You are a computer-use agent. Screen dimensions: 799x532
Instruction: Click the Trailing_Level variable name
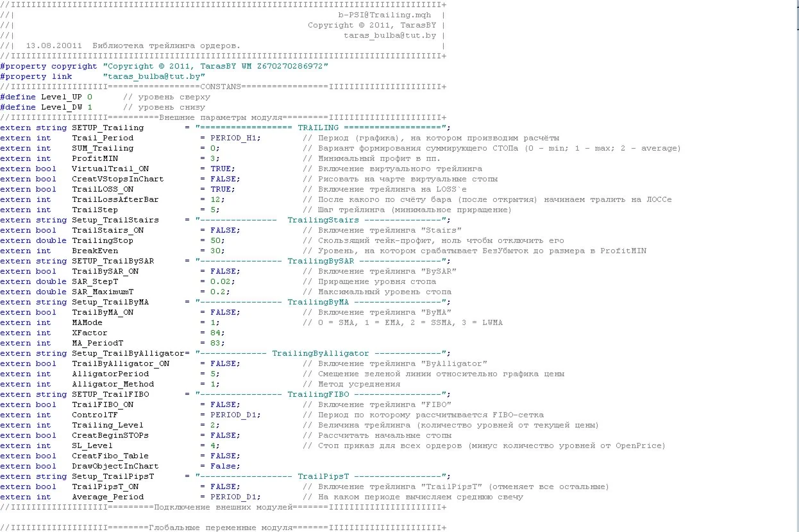[108, 425]
